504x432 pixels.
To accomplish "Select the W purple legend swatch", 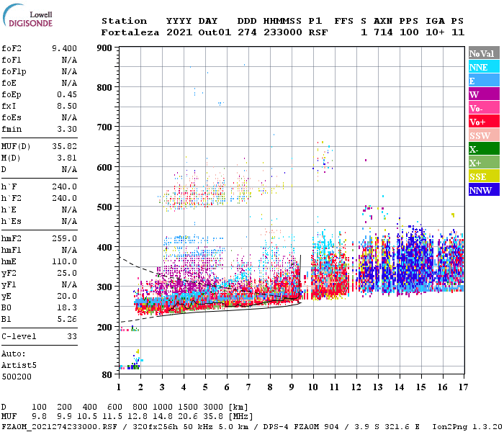I will click(x=484, y=94).
